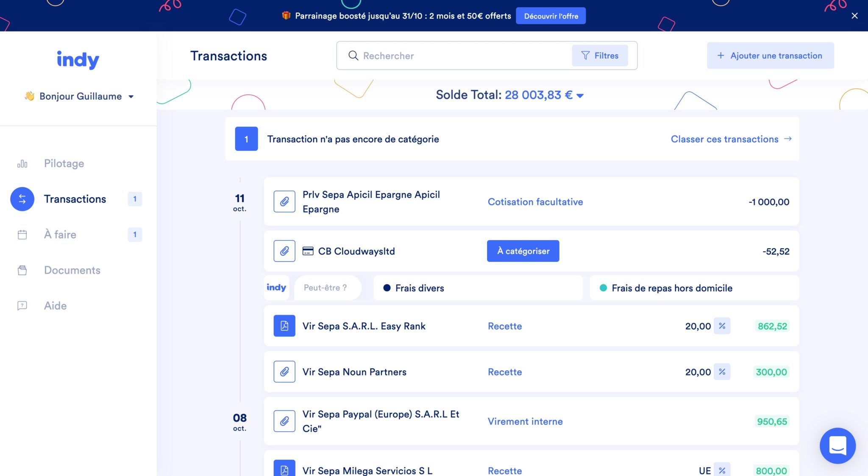Open the PDF document icon for Easy Rank

tap(284, 326)
